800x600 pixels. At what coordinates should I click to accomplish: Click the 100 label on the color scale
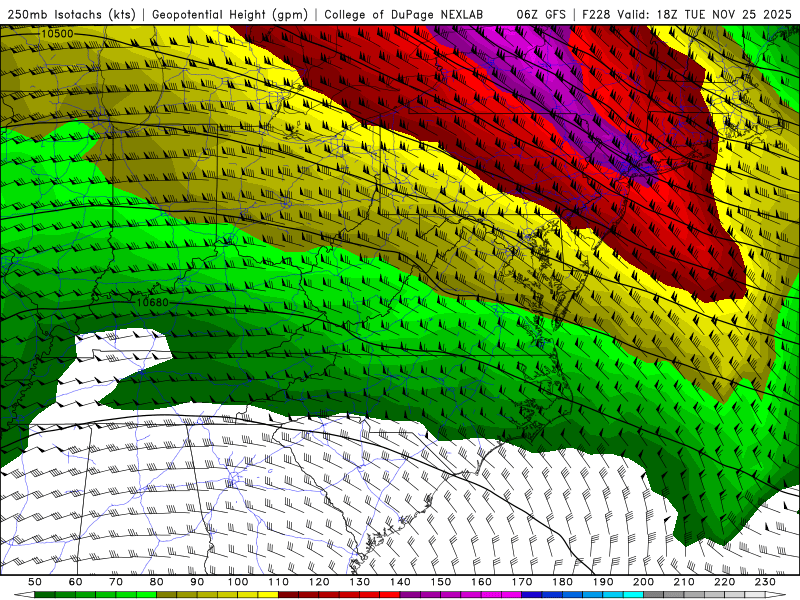pos(238,582)
